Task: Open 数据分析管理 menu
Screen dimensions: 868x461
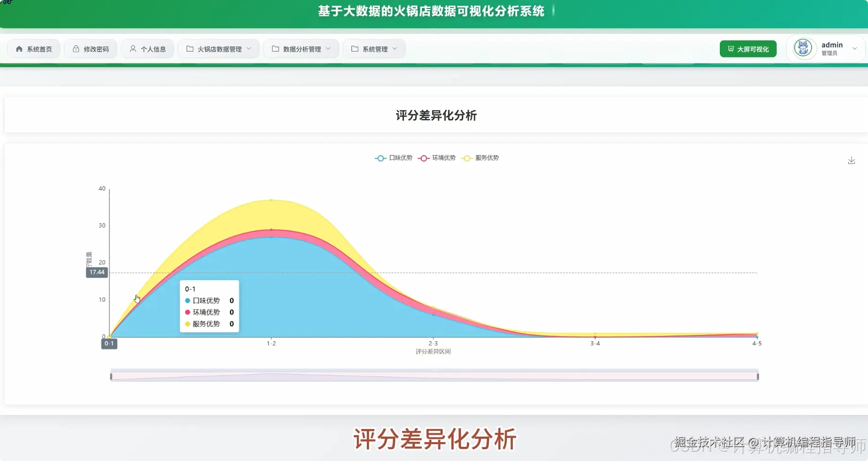Action: pyautogui.click(x=301, y=49)
